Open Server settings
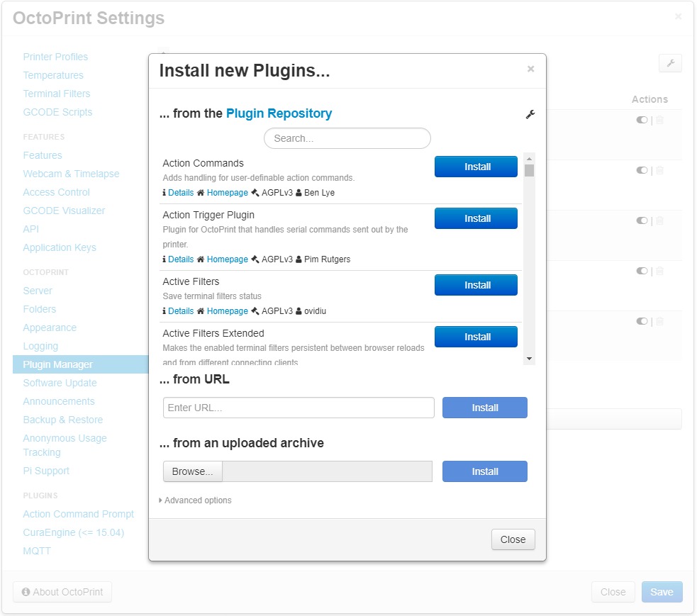The width and height of the screenshot is (697, 616). (38, 291)
